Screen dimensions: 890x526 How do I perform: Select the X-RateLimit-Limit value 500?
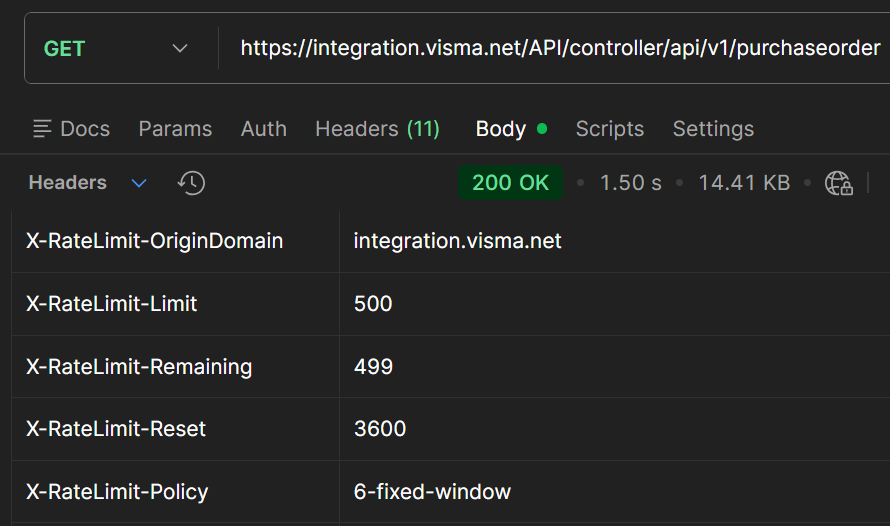pyautogui.click(x=373, y=304)
